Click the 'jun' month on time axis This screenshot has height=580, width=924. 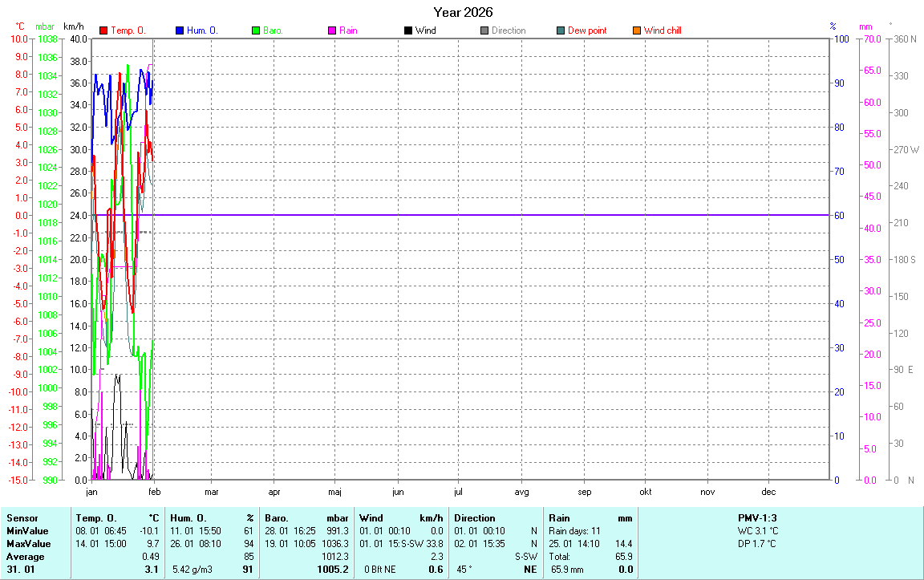coord(397,492)
